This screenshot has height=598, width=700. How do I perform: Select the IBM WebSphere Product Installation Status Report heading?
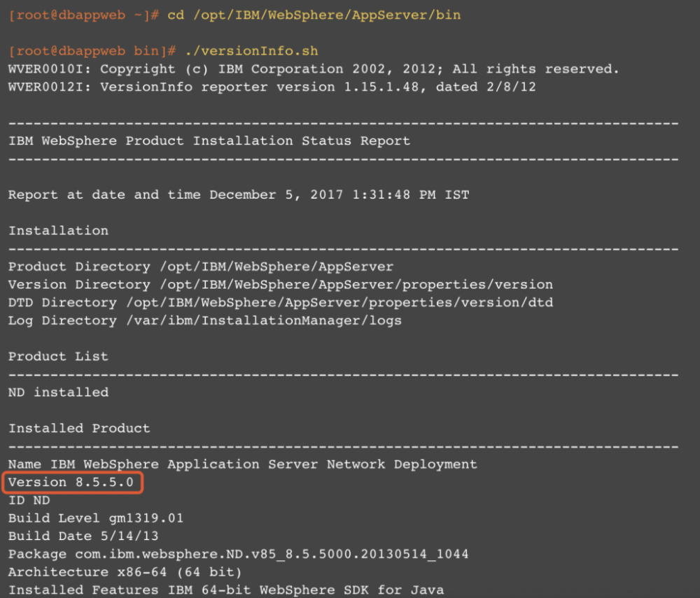click(209, 141)
